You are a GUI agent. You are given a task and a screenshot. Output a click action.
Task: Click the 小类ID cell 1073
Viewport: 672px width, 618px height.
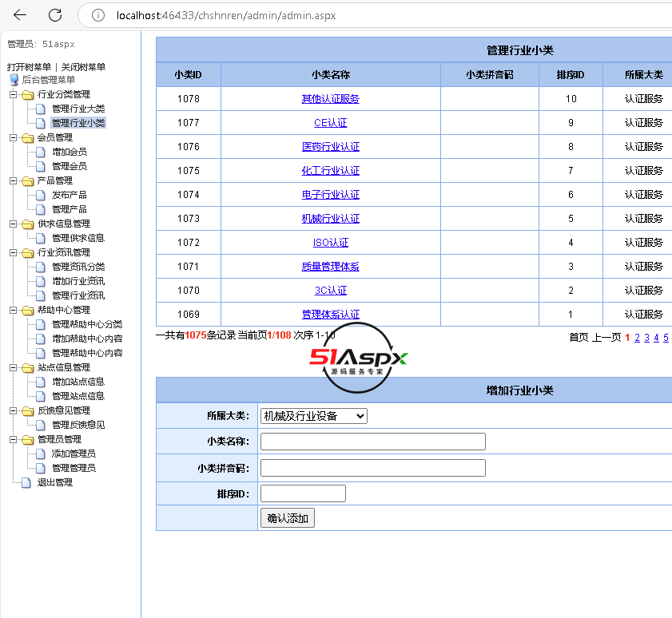(189, 219)
